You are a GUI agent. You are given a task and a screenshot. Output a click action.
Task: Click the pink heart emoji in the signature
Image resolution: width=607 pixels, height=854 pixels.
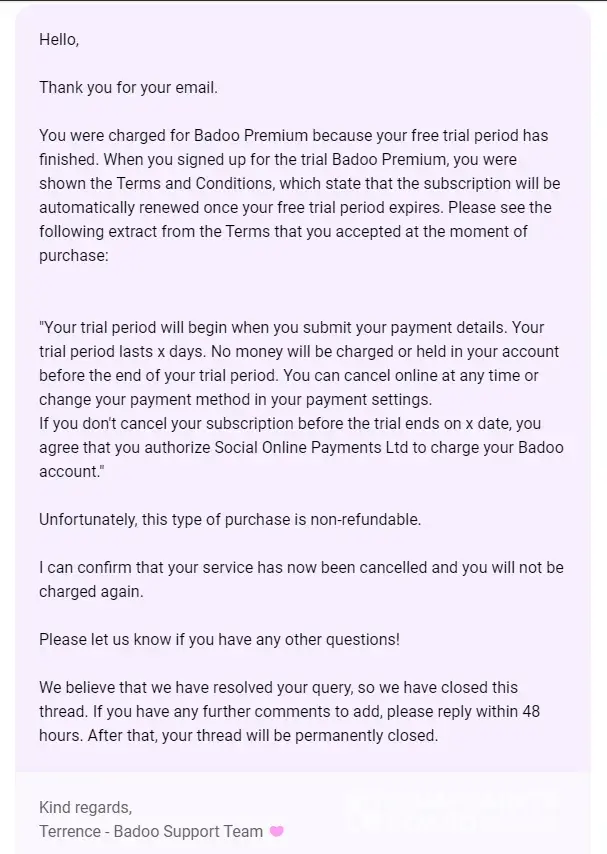(x=277, y=831)
